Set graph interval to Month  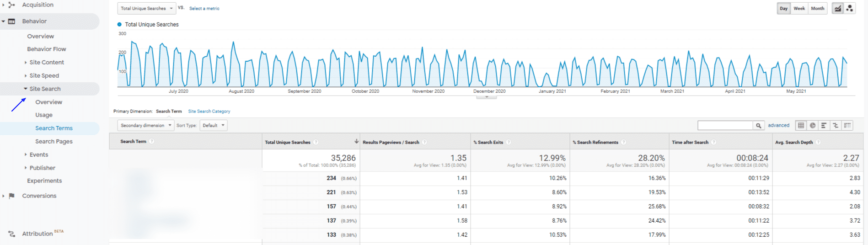(x=817, y=9)
